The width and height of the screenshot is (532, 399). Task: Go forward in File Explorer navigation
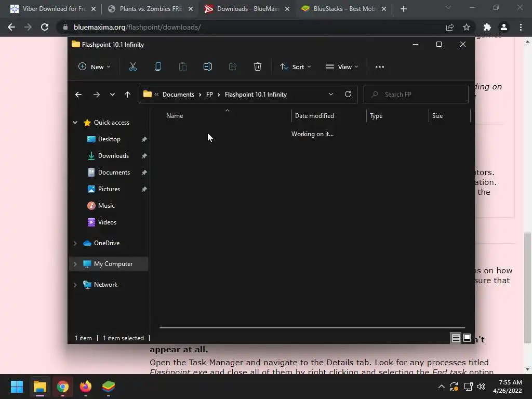[x=96, y=95]
